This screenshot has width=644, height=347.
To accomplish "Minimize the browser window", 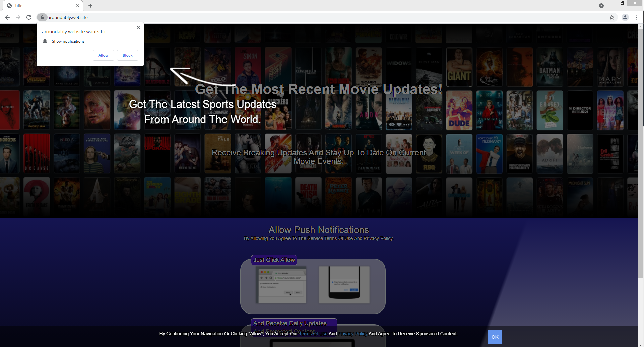I will click(x=614, y=3).
